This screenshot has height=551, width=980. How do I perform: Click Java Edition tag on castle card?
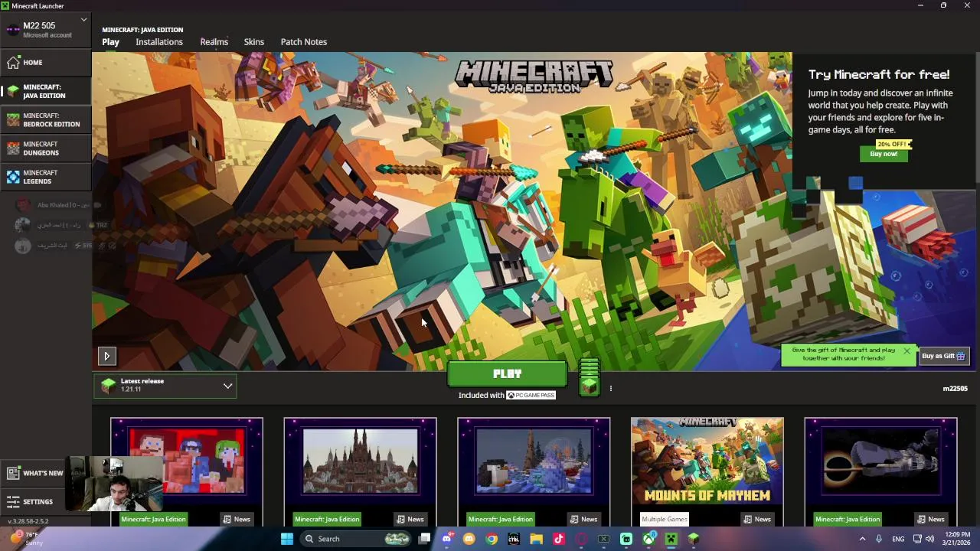pos(327,520)
